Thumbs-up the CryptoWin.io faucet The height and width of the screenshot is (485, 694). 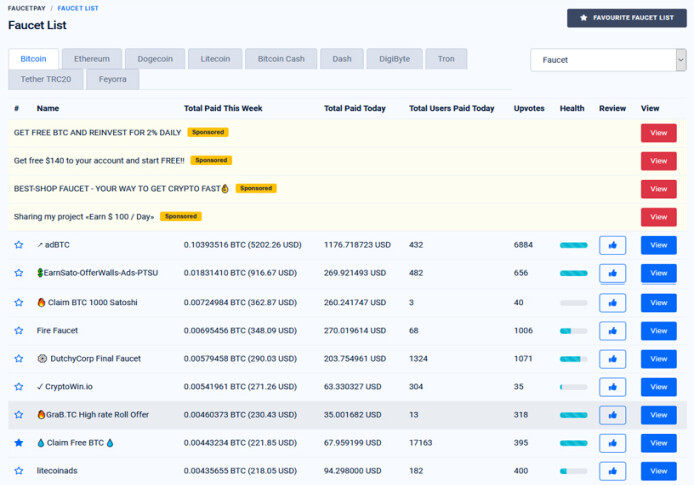[612, 387]
